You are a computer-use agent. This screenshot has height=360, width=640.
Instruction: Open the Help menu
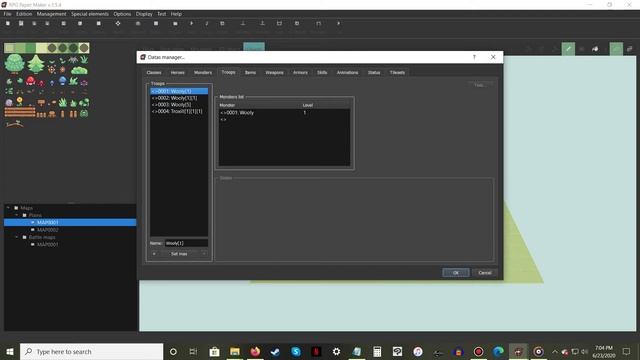click(x=176, y=14)
